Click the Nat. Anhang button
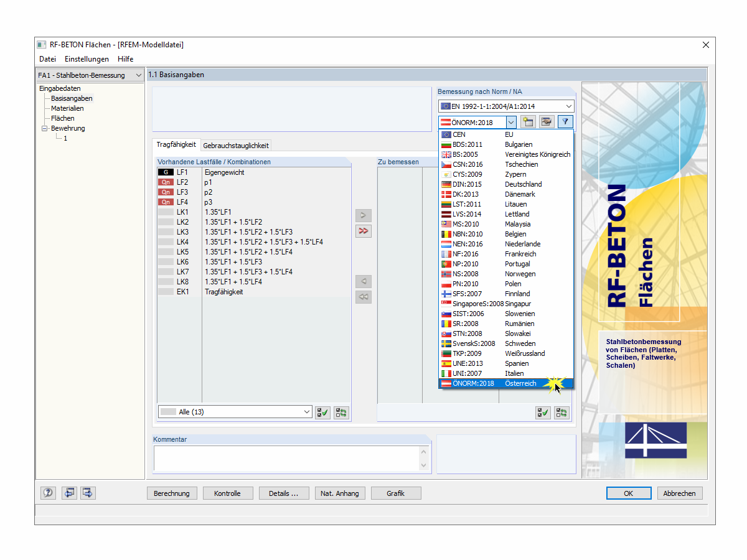This screenshot has height=560, width=747. 340,493
